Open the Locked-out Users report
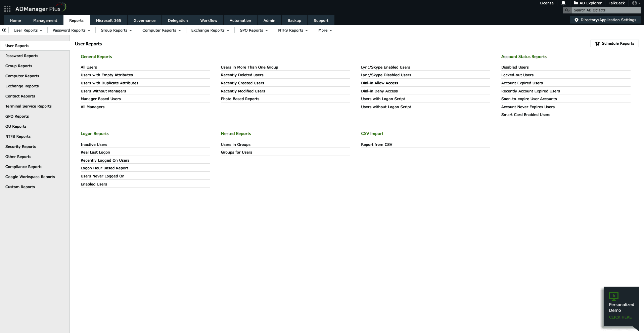This screenshot has height=333, width=644. 517,75
